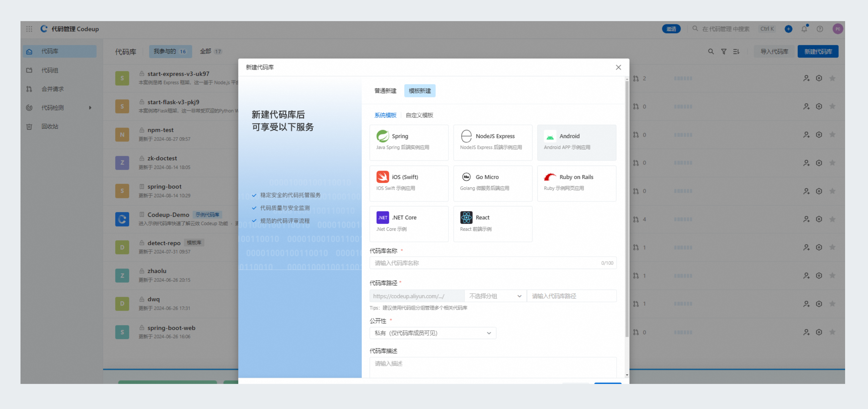Star the start-express-v3-uk97 repository
Screen dimensions: 868x409
(x=832, y=78)
